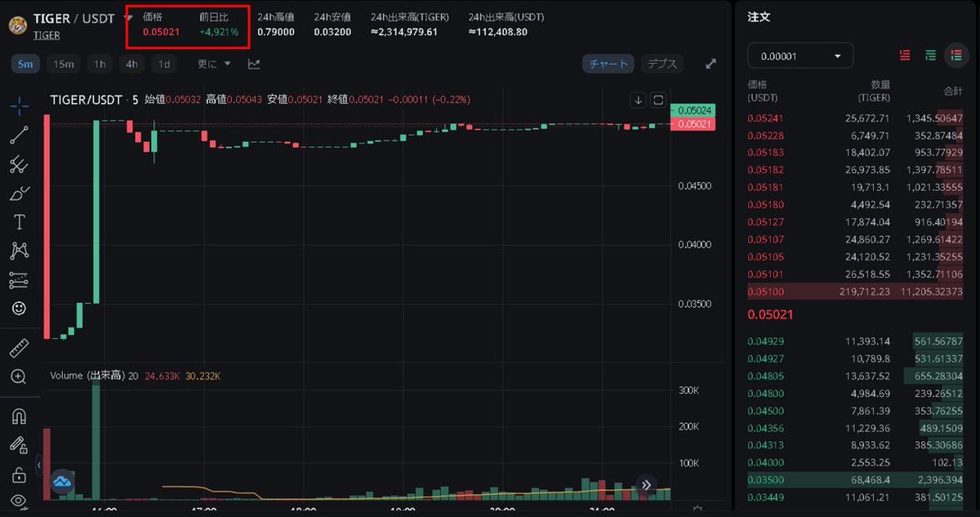This screenshot has height=517, width=980.
Task: Select buy order at price 0.04929
Action: pos(855,341)
